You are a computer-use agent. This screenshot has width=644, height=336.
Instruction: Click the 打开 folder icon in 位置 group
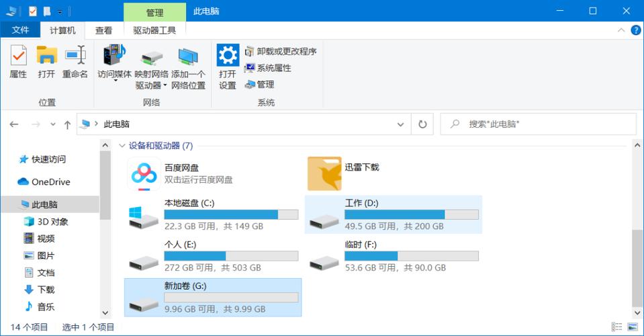click(x=46, y=56)
